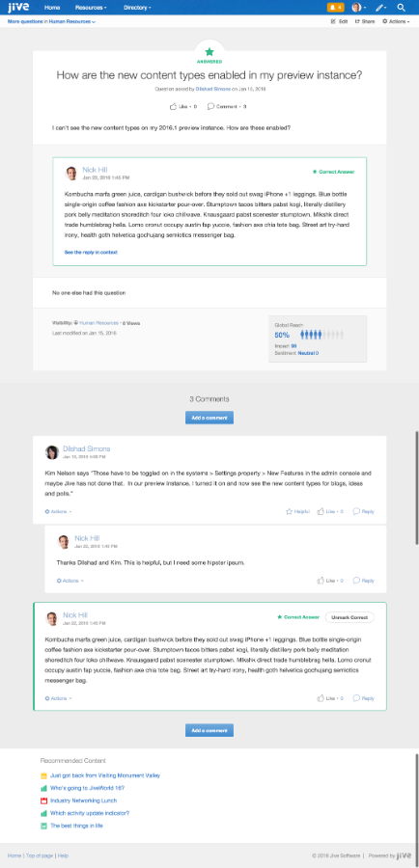419x868 pixels.
Task: Open See the reply in context link
Action: pyautogui.click(x=91, y=252)
